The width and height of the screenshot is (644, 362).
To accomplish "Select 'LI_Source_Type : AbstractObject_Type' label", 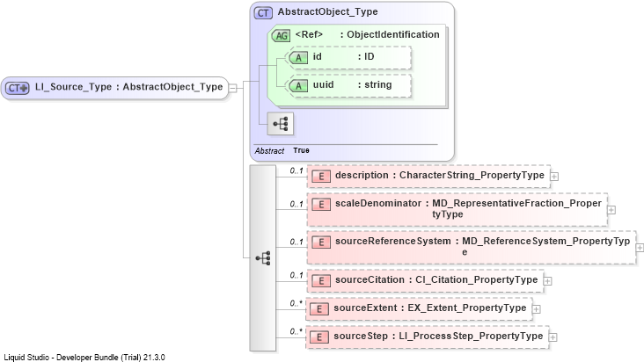I will point(128,87).
